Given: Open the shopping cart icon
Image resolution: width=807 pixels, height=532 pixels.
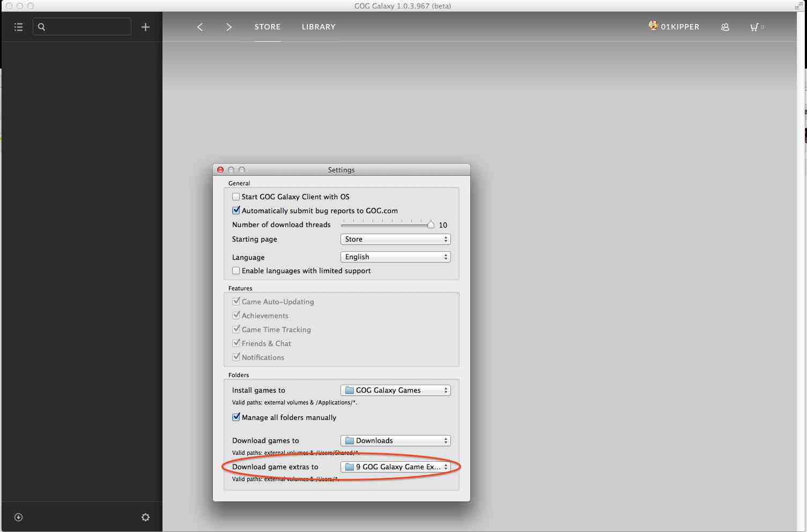Looking at the screenshot, I should (x=754, y=27).
